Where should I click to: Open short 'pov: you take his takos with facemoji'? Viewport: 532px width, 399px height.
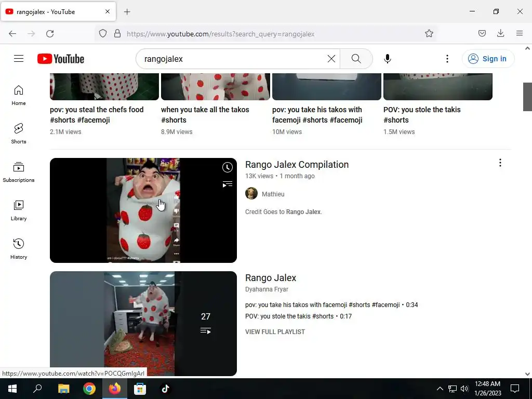point(317,115)
